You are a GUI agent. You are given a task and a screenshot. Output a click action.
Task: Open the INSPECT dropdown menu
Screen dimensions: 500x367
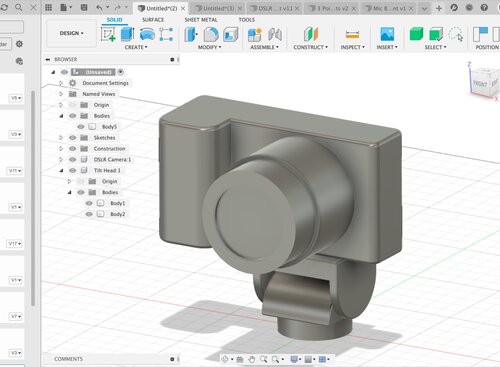coord(353,47)
